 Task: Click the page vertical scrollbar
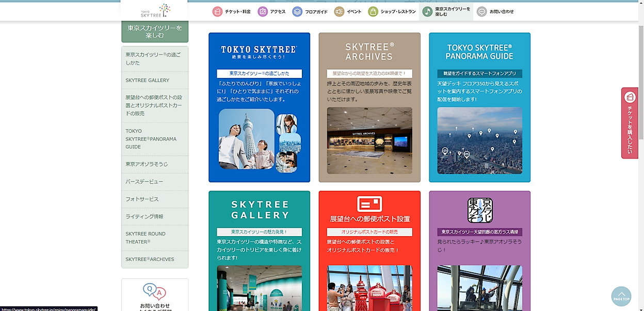(641, 155)
